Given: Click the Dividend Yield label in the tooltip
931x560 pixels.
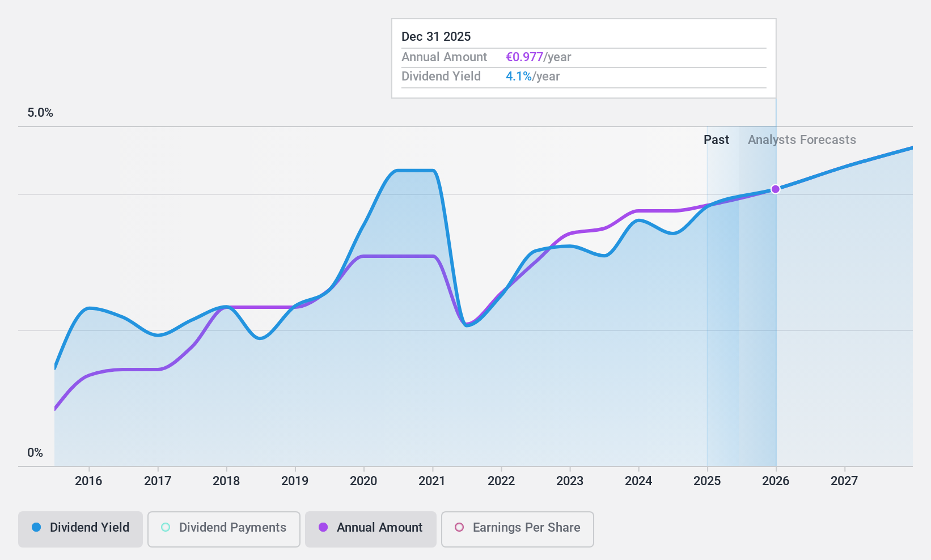Looking at the screenshot, I should click(441, 77).
